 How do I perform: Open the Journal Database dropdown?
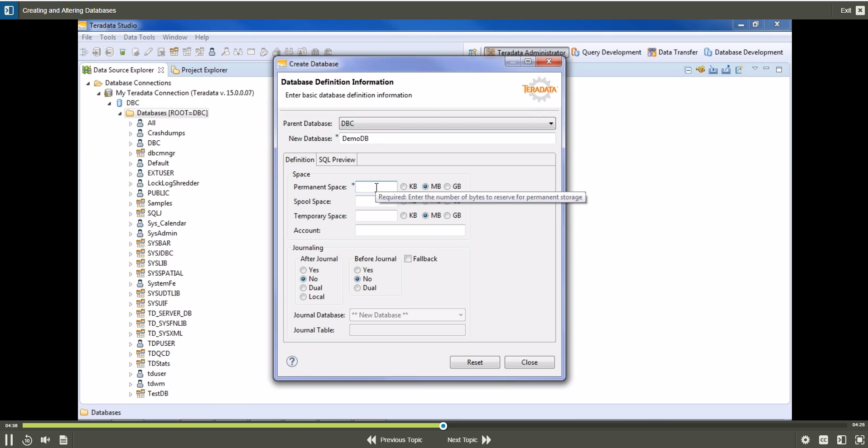(x=461, y=315)
